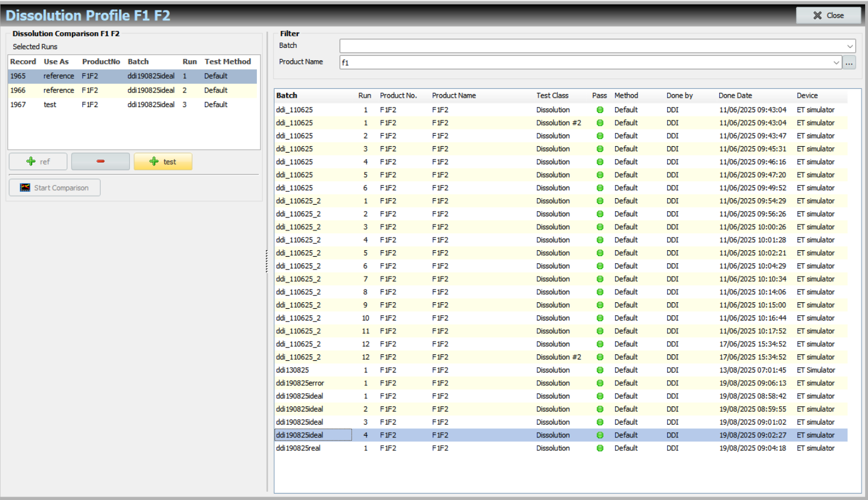Click into the Product Name filter field
Viewport: 868px width, 500px height.
click(x=585, y=63)
